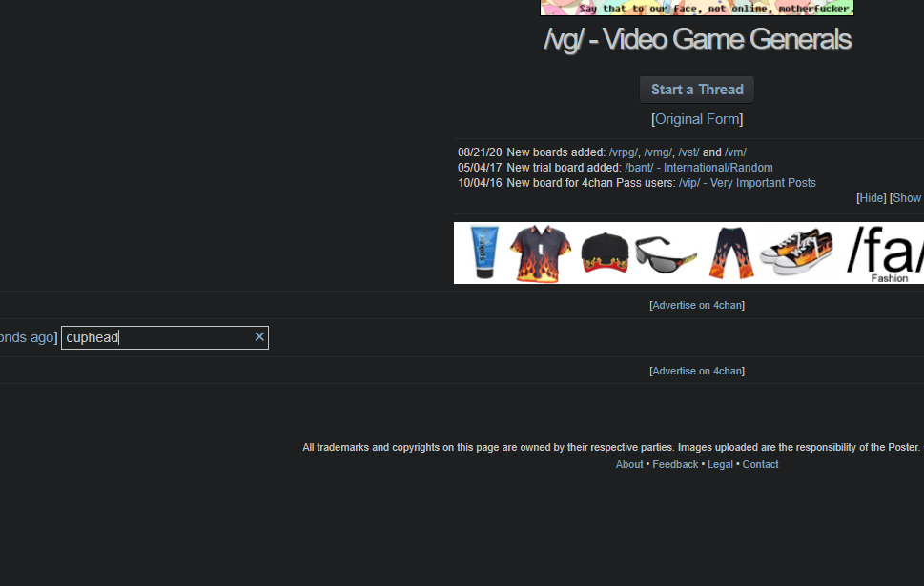Click the 05/04/17 announcement date

point(480,168)
